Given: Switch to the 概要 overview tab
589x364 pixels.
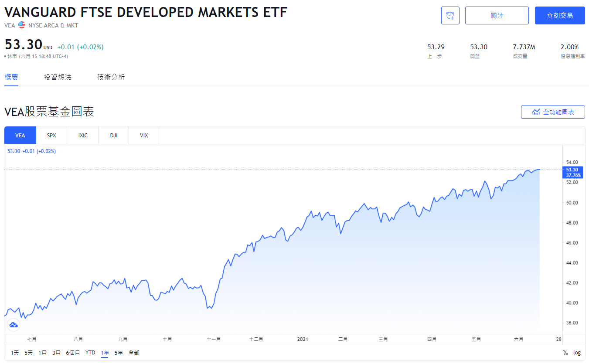Looking at the screenshot, I should click(11, 77).
